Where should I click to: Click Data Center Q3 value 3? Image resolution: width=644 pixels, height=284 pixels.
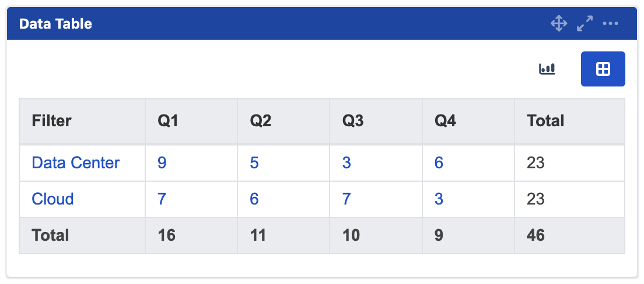tap(346, 162)
